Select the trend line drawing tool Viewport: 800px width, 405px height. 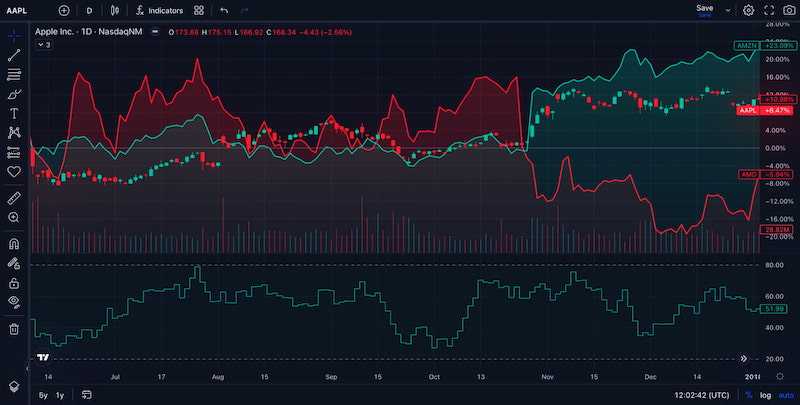[14, 55]
